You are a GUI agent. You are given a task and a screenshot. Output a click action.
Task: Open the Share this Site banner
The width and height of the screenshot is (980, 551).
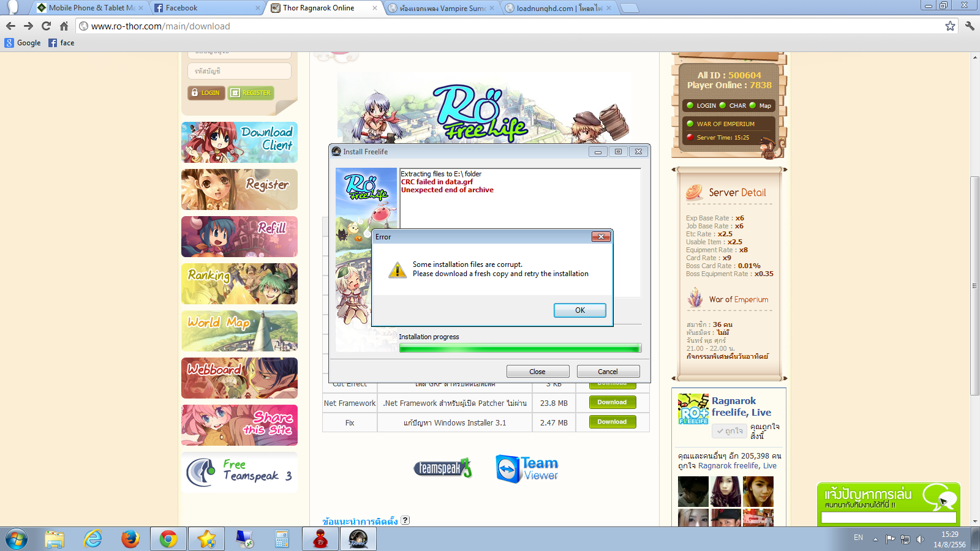tap(239, 425)
